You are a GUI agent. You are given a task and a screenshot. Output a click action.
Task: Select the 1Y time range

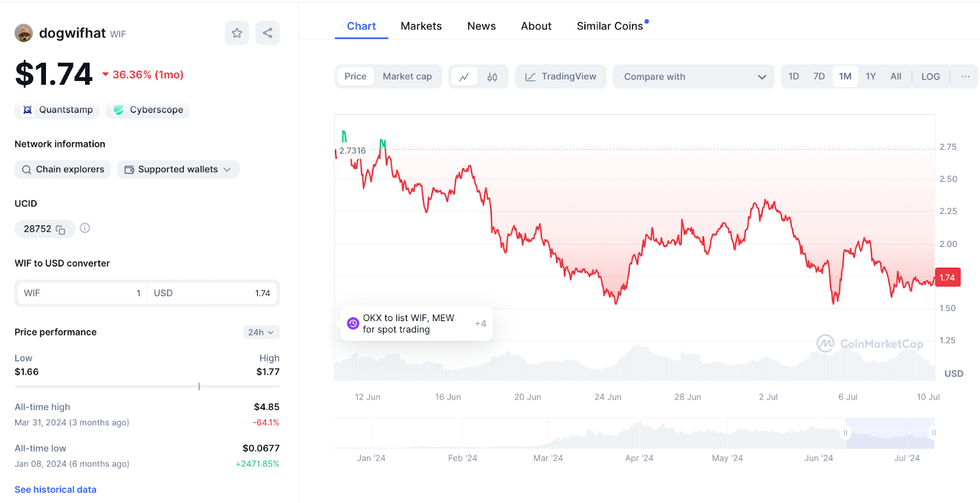(871, 77)
